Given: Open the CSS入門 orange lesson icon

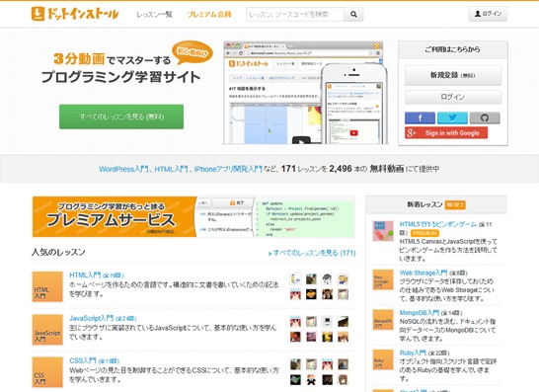Looking at the screenshot, I should coord(47,372).
